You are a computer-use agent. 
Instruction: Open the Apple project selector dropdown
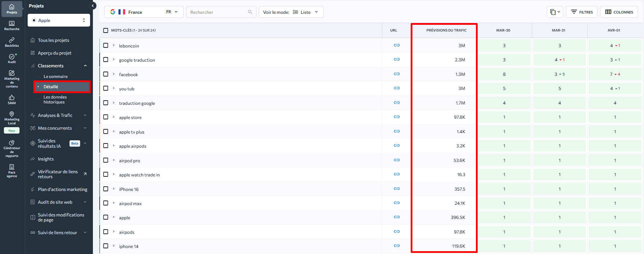59,20
